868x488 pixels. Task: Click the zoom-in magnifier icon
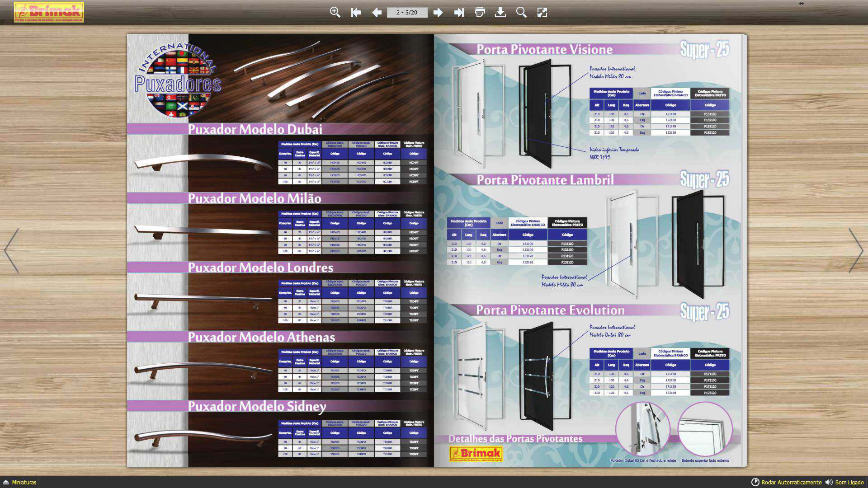(x=335, y=12)
